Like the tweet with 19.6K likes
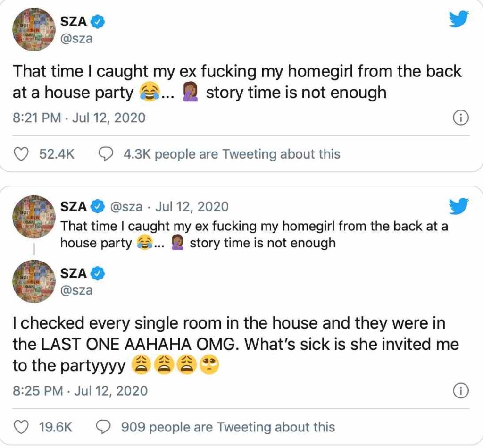This screenshot has height=448, width=483. tap(21, 427)
